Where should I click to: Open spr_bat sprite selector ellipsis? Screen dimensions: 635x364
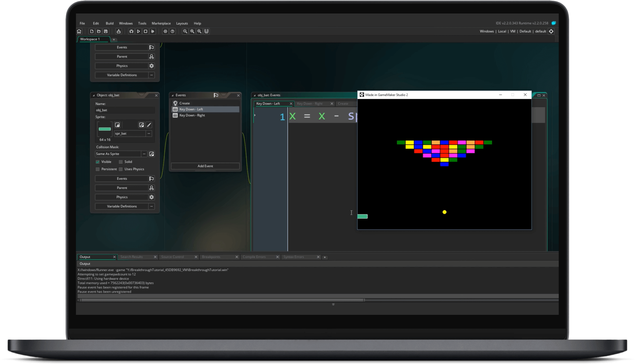[149, 133]
